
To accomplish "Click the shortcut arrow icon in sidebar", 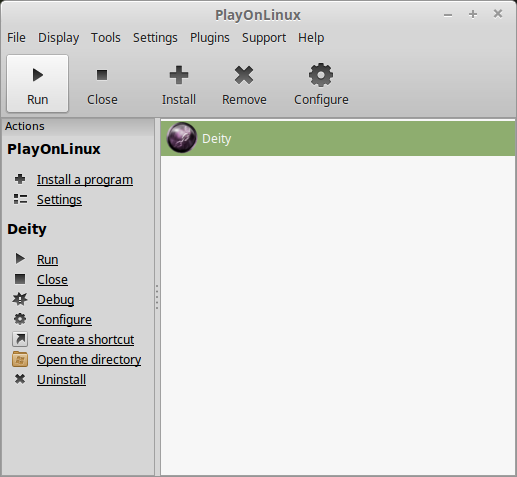I will tap(20, 339).
